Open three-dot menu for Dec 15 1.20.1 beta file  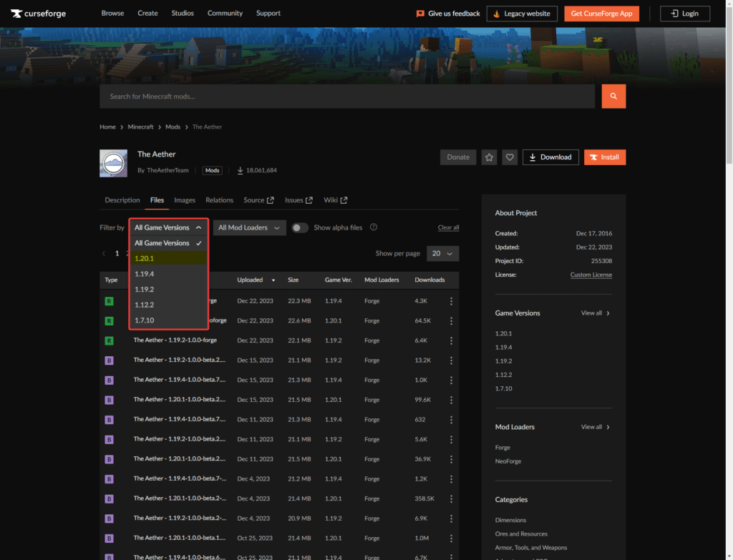(451, 400)
